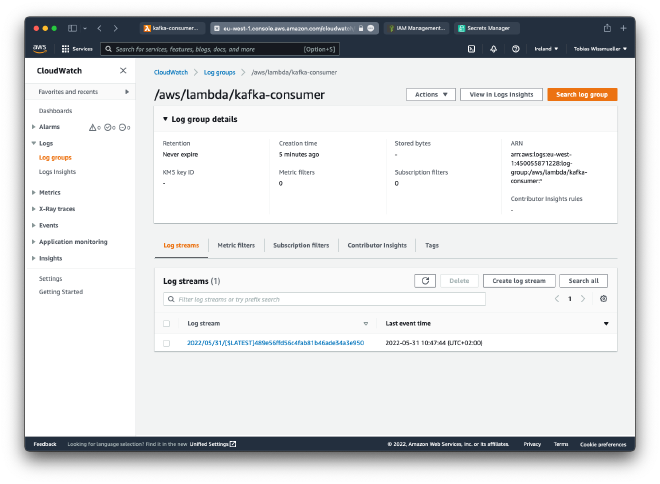Refresh the log streams list

point(425,281)
